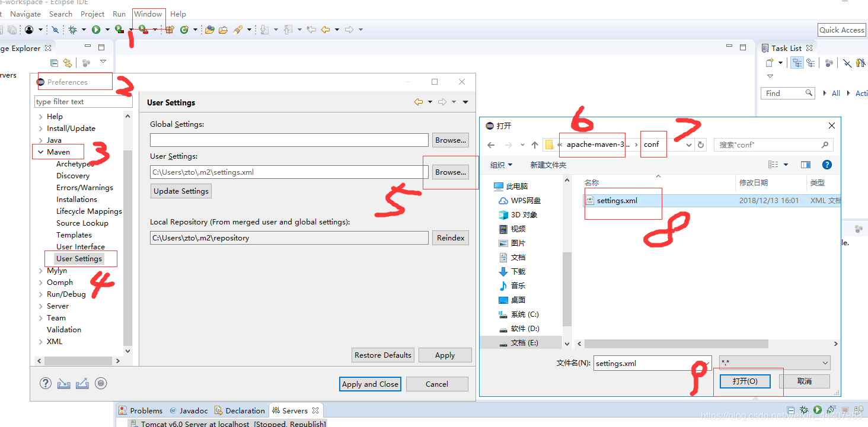Image resolution: width=868 pixels, height=427 pixels.
Task: Click the Forward arrow in main toolbar
Action: pyautogui.click(x=349, y=30)
